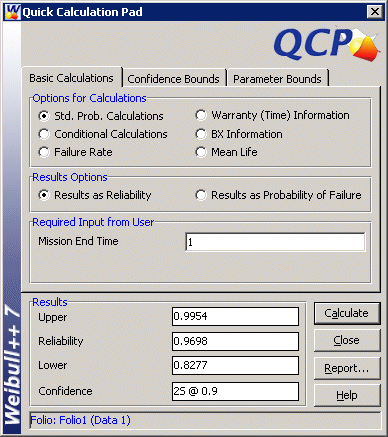Click the Mission End Time label

pyautogui.click(x=78, y=241)
